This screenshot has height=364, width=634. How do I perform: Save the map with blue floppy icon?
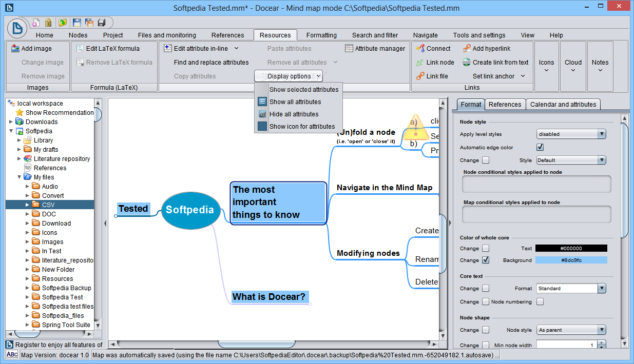coord(77,23)
